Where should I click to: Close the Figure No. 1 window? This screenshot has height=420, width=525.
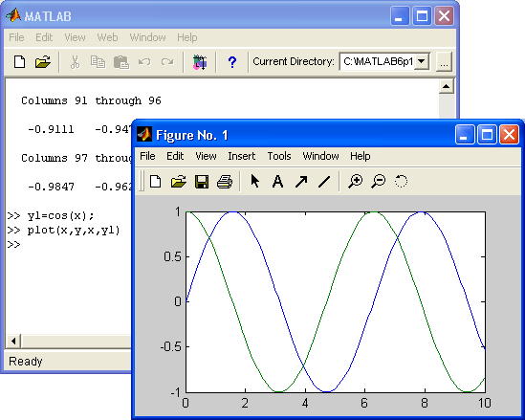pyautogui.click(x=509, y=135)
